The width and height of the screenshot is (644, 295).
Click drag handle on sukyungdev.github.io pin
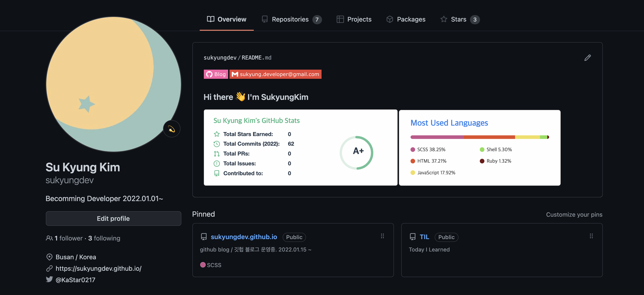[x=382, y=236]
